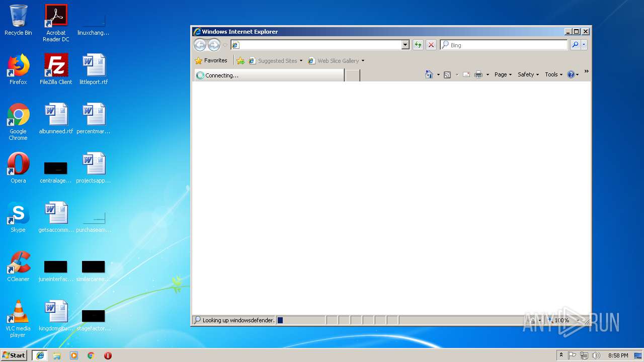Select the Firefox desktop shortcut

click(18, 69)
